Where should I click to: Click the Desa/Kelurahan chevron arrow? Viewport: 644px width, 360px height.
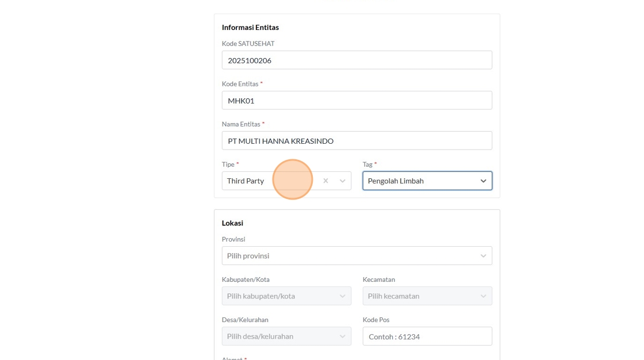[342, 336]
